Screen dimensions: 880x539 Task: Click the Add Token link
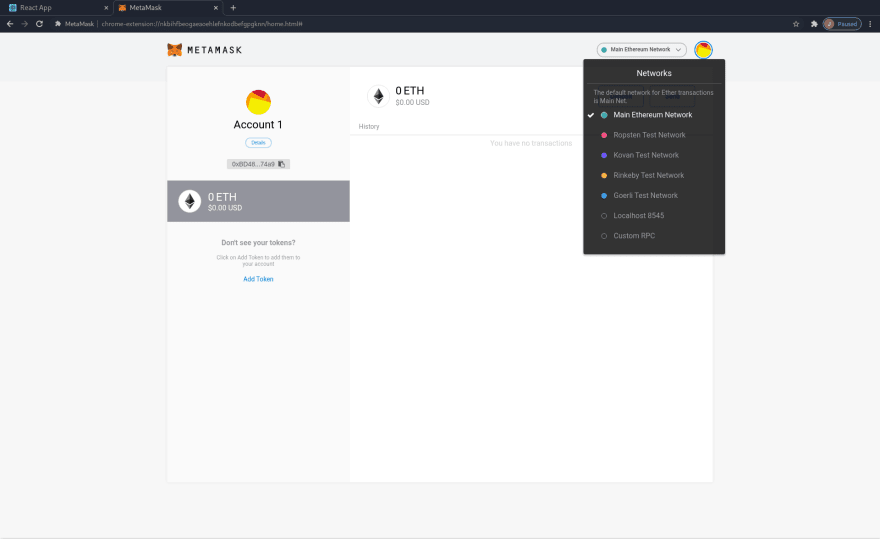258,279
